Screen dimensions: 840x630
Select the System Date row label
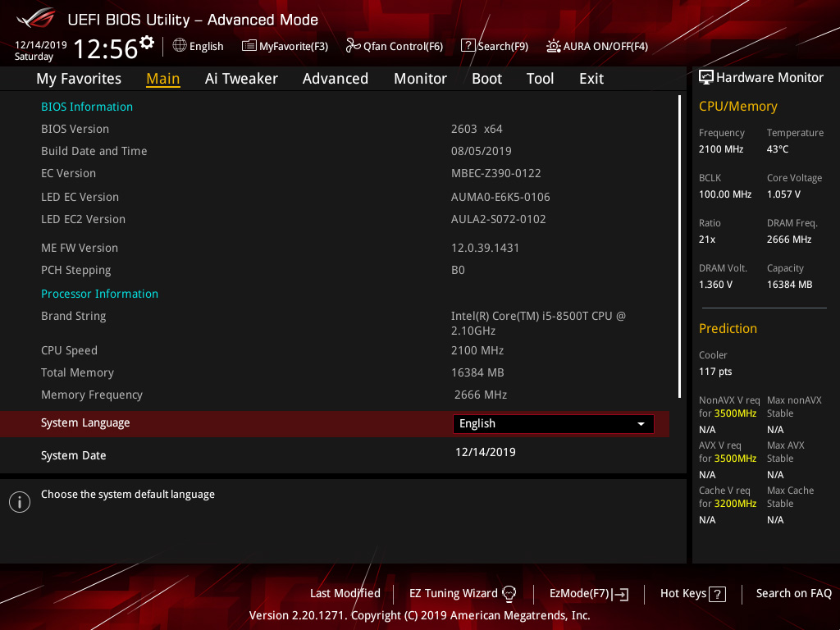click(73, 455)
